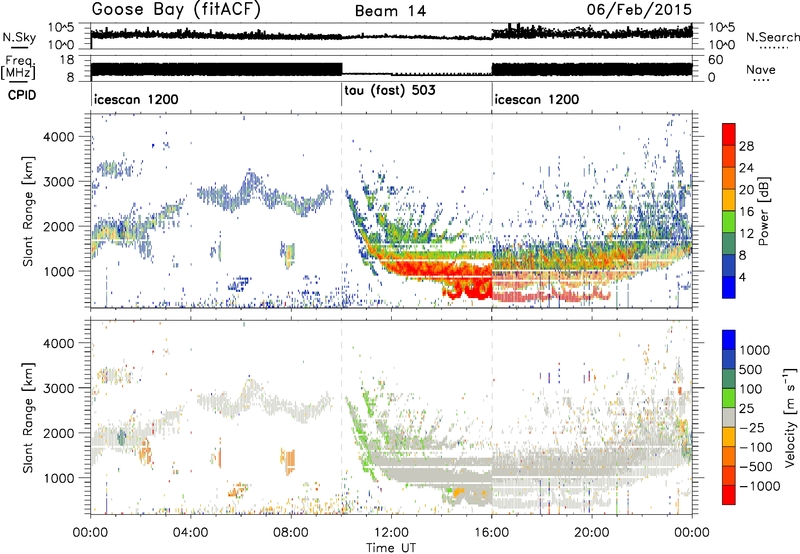
Task: Click the '18' tick on the frequency axis
Action: click(66, 60)
